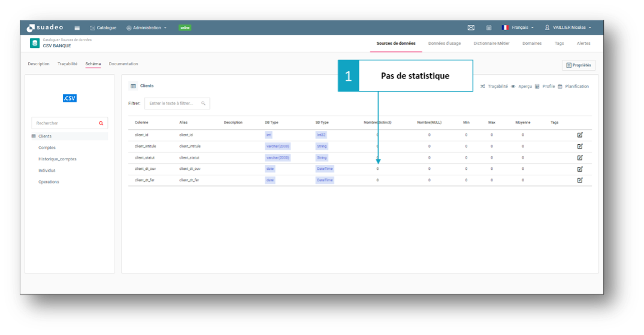Click the calendar icon in top bar
The image size is (644, 335).
point(489,28)
